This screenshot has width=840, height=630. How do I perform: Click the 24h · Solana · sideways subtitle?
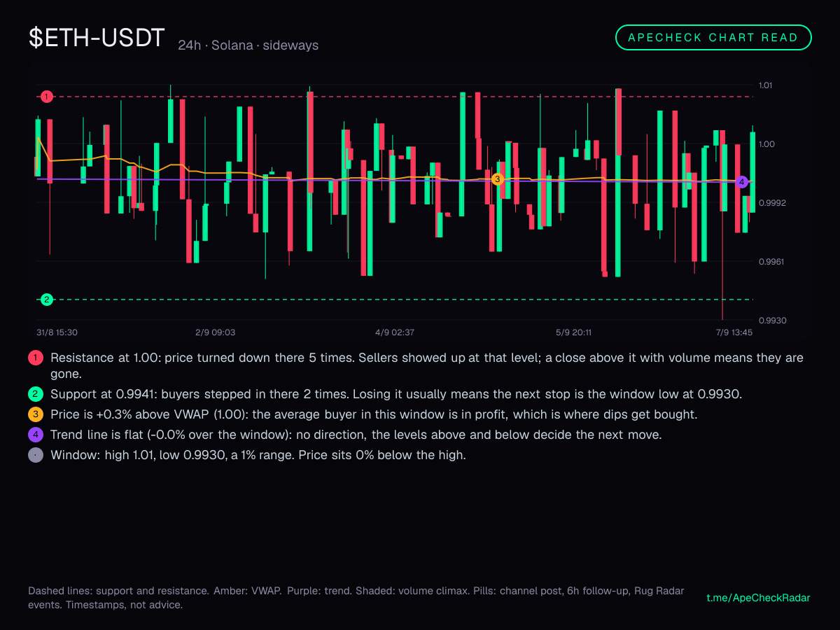pos(248,45)
